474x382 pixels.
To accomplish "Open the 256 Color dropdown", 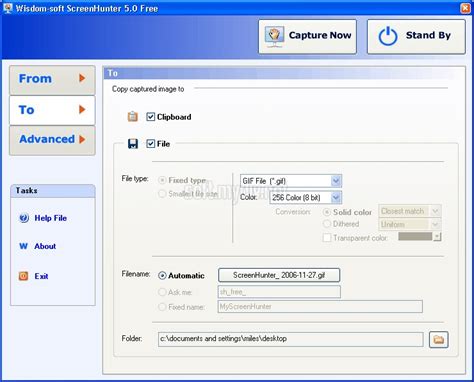I will [x=306, y=197].
